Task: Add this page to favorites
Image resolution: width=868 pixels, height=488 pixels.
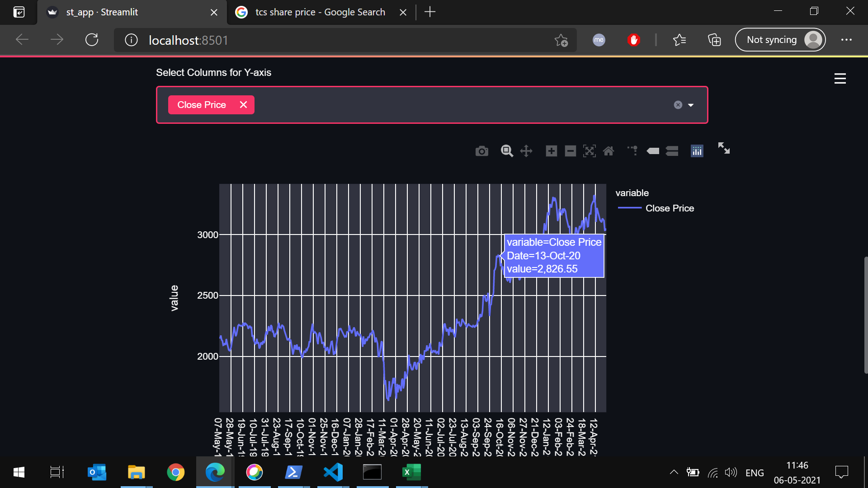Action: [561, 40]
